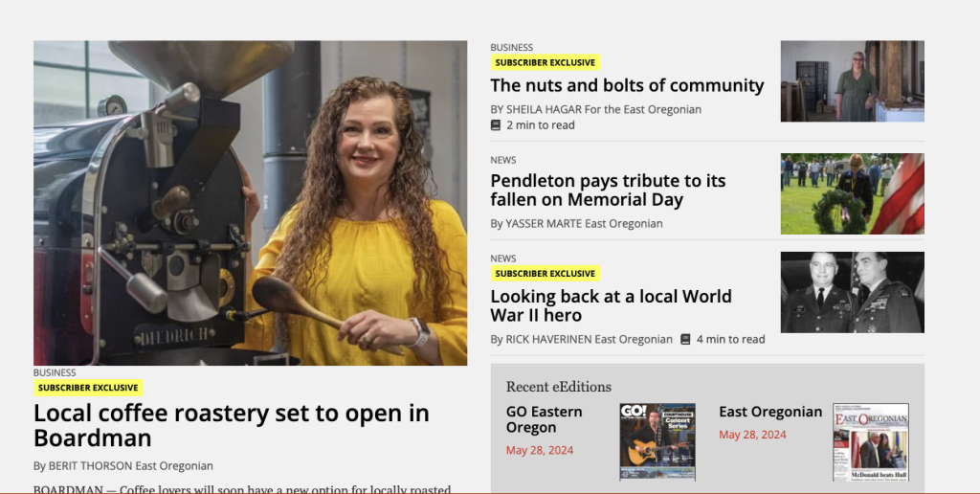This screenshot has width=980, height=494.
Task: Click 'May 28, 2024' date under GO Eastern Oregon
Action: pos(540,450)
